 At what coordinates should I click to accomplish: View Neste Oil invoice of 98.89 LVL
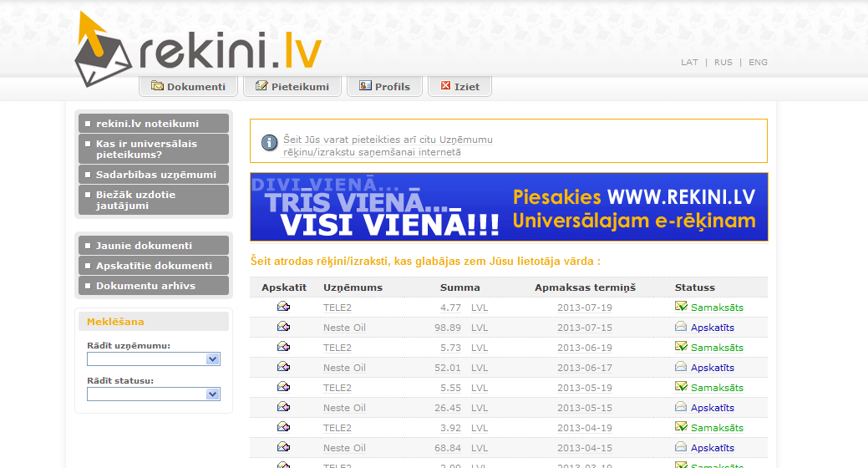point(283,327)
